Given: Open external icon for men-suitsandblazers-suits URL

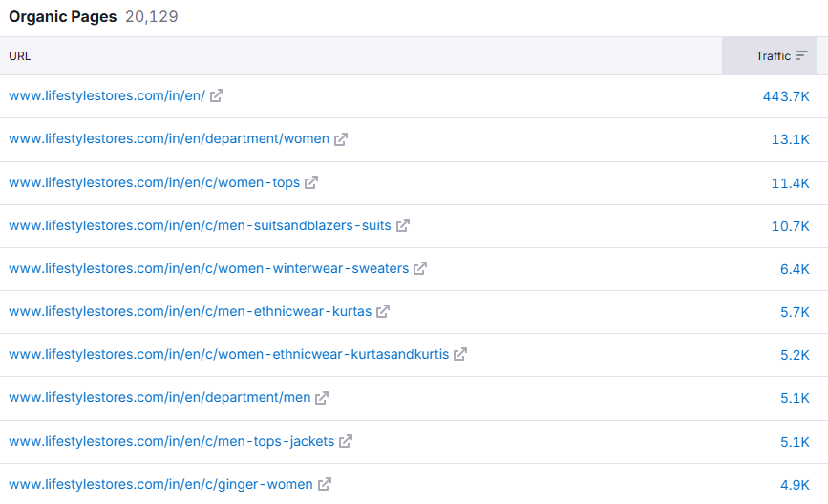Looking at the screenshot, I should pos(403,225).
